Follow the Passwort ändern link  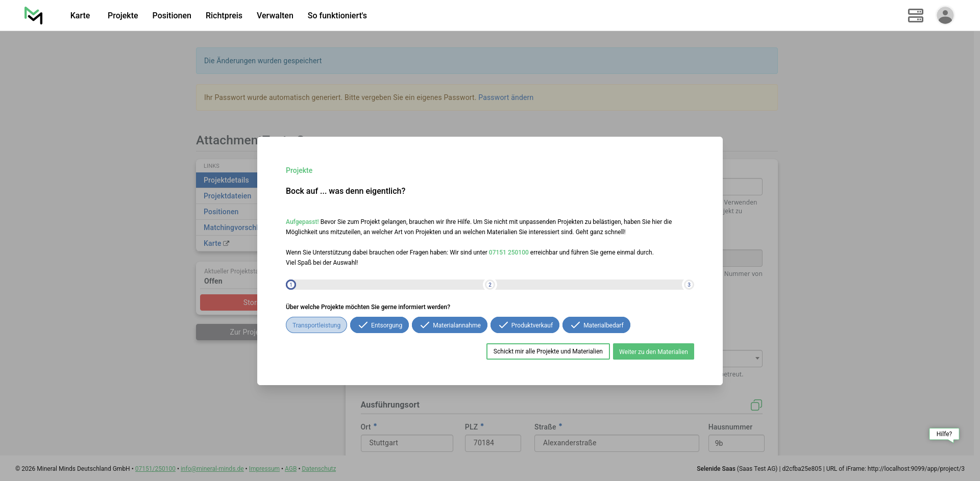tap(505, 97)
